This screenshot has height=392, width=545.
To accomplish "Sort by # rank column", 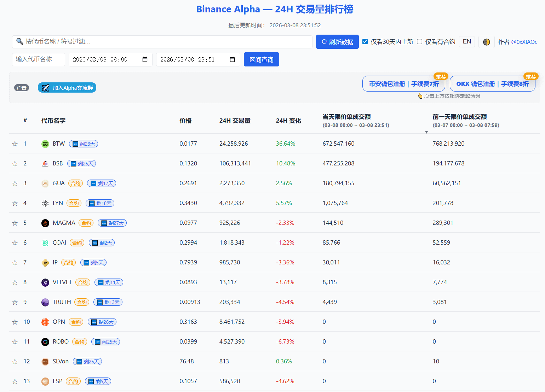I will [25, 121].
